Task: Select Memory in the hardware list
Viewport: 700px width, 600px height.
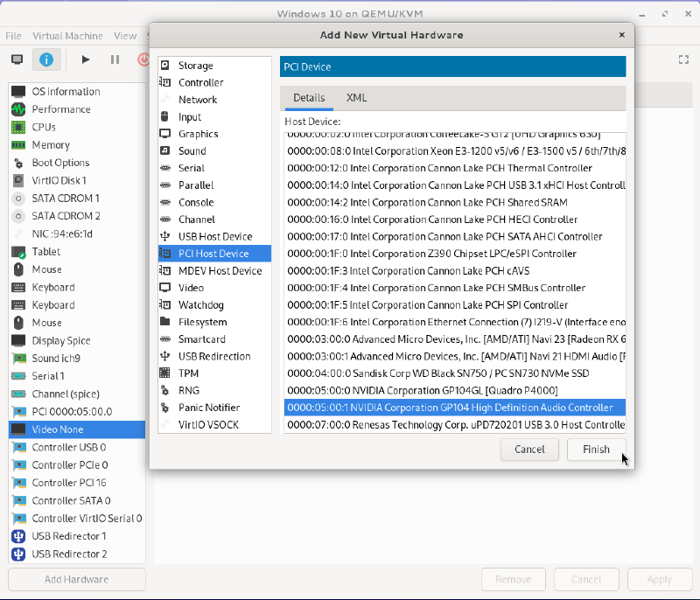Action: tap(77, 145)
